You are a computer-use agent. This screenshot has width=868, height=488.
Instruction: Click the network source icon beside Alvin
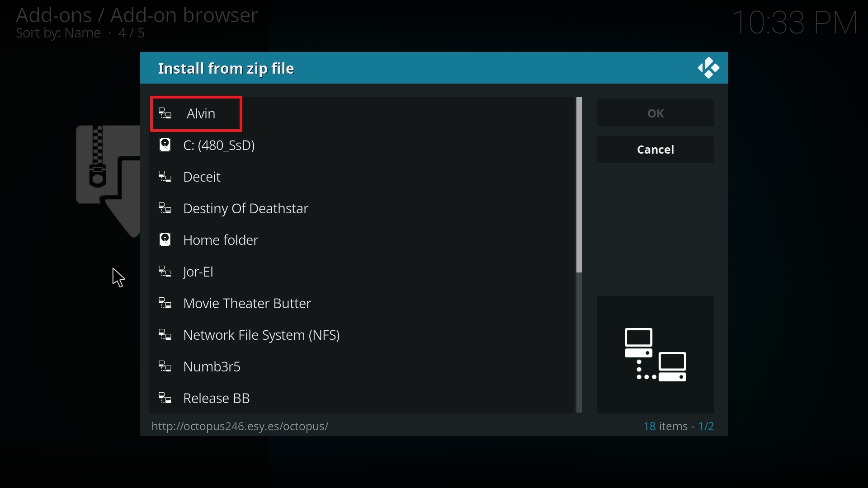(165, 114)
